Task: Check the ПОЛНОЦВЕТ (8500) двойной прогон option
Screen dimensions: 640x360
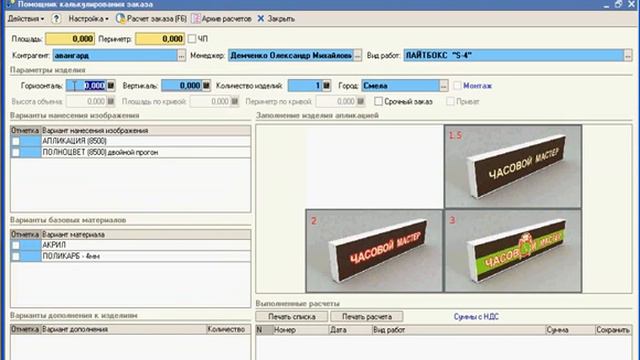Action: point(16,152)
